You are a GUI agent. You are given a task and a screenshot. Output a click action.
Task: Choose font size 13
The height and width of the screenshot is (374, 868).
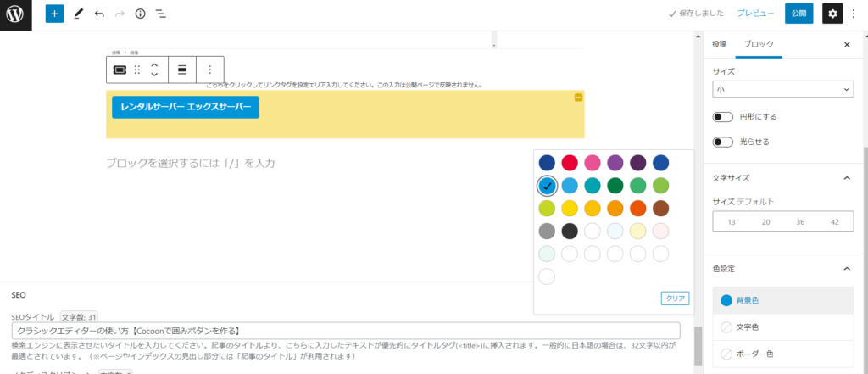coord(732,221)
